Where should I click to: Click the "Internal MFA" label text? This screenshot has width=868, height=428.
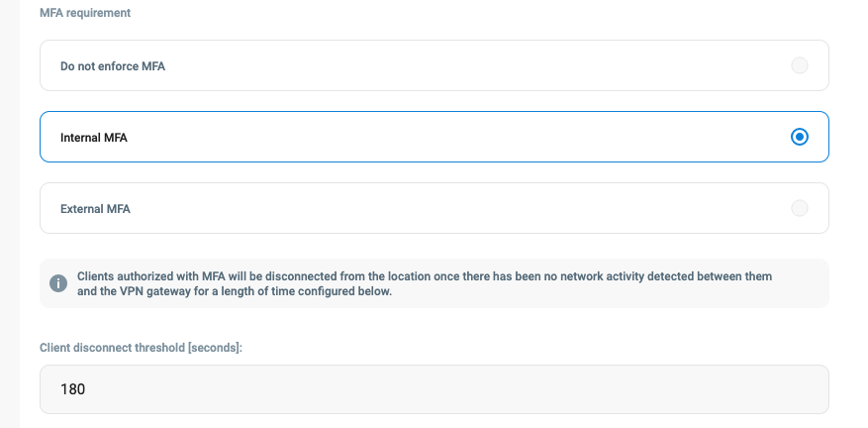point(94,138)
